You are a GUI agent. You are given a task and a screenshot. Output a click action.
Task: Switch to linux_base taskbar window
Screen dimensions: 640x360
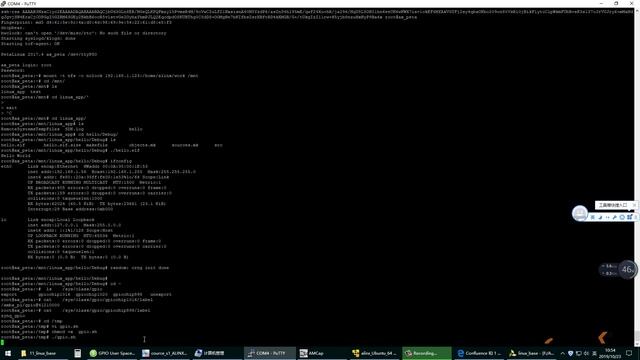click(x=532, y=353)
